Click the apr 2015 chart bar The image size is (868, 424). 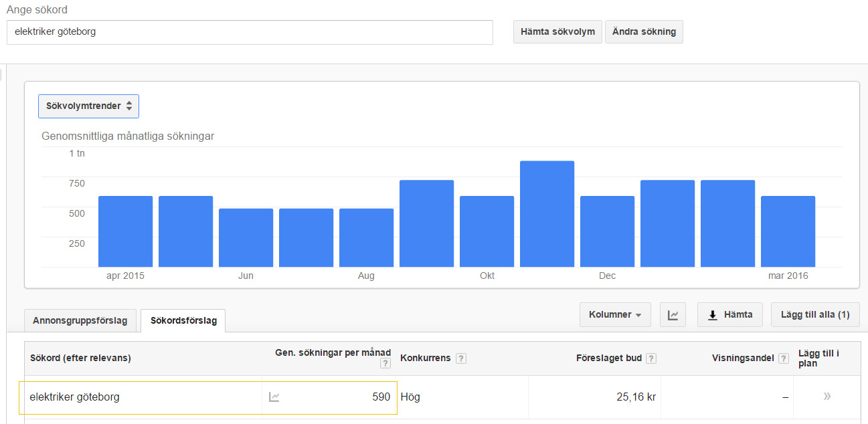125,231
